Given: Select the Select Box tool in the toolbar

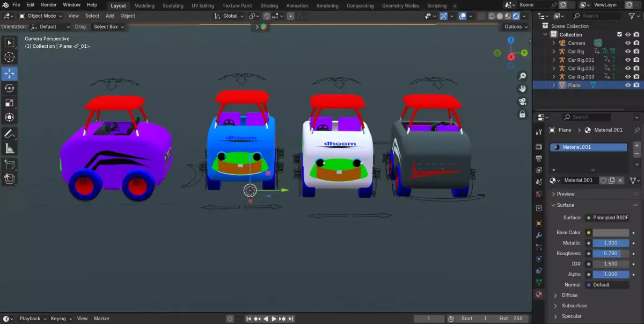Looking at the screenshot, I should [10, 42].
